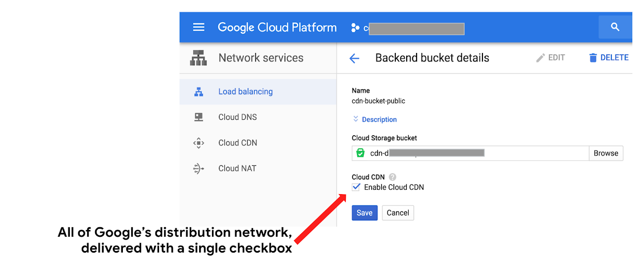Select the Load balancing icon
The width and height of the screenshot is (644, 258).
pyautogui.click(x=199, y=92)
